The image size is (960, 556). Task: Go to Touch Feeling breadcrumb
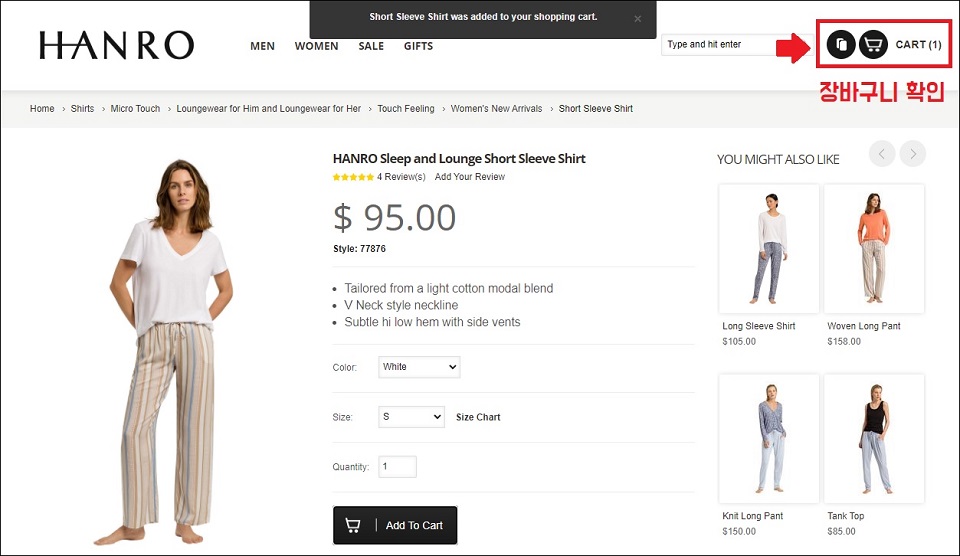pos(406,108)
